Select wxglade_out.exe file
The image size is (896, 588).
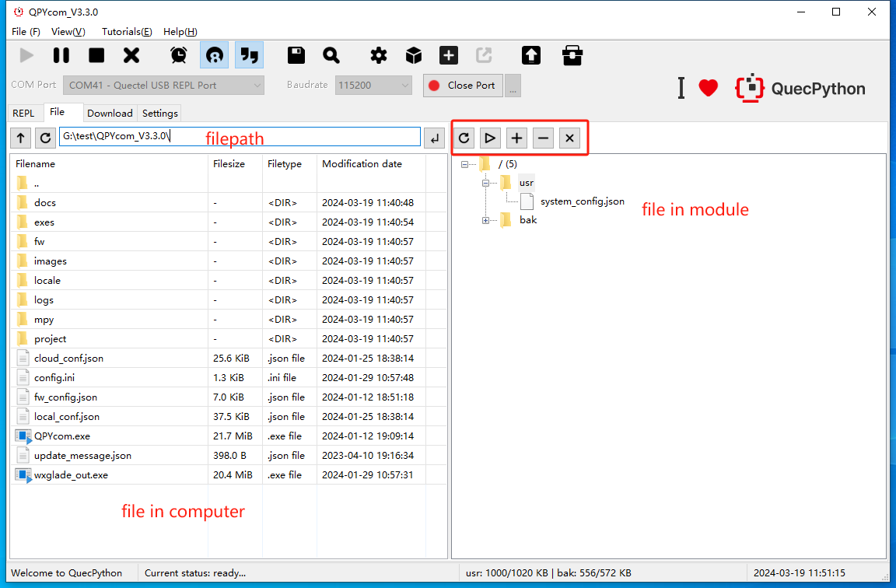pos(229,475)
